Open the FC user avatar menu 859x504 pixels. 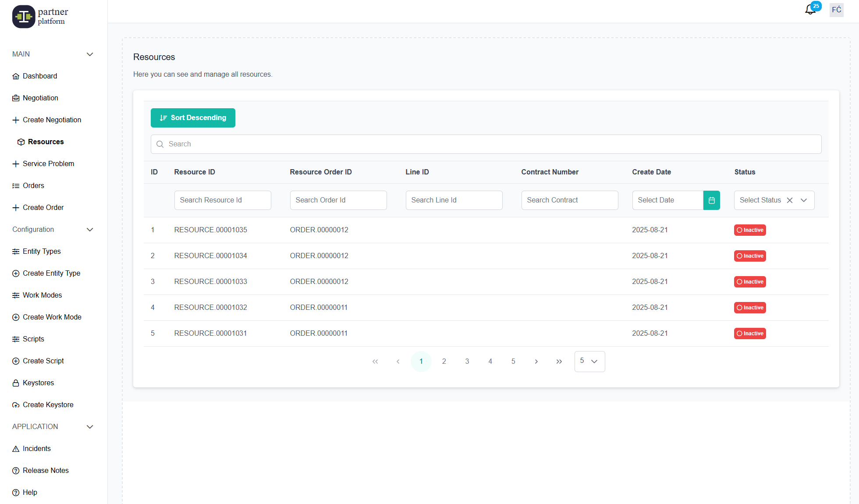(x=836, y=10)
